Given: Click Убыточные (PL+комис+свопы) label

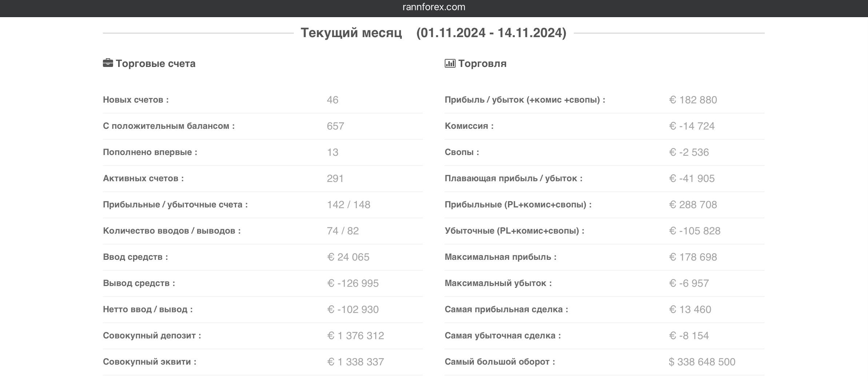Looking at the screenshot, I should 515,231.
